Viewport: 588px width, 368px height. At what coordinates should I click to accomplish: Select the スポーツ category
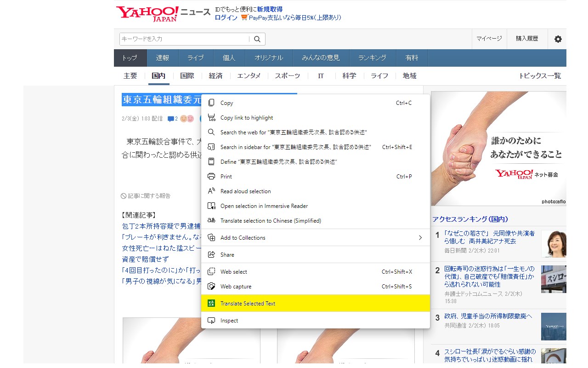[288, 76]
